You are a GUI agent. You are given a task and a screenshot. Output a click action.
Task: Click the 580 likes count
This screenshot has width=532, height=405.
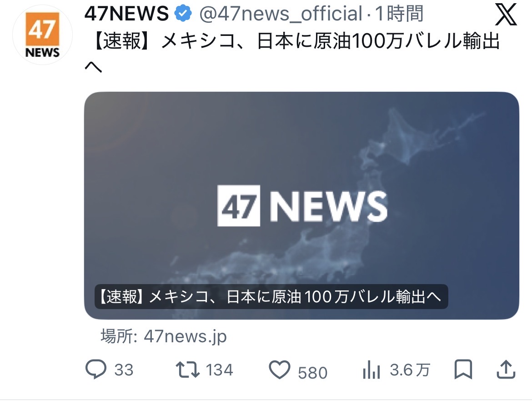tap(312, 372)
